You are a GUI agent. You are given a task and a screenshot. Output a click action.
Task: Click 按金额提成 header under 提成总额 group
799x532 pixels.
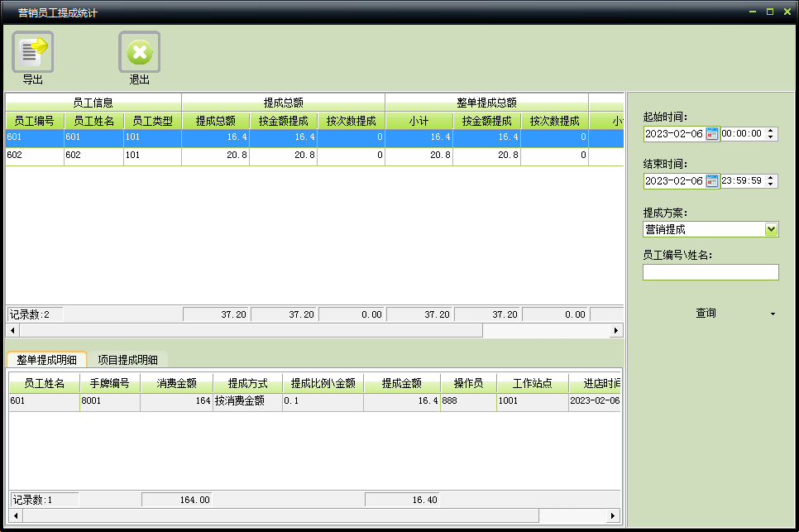[284, 121]
